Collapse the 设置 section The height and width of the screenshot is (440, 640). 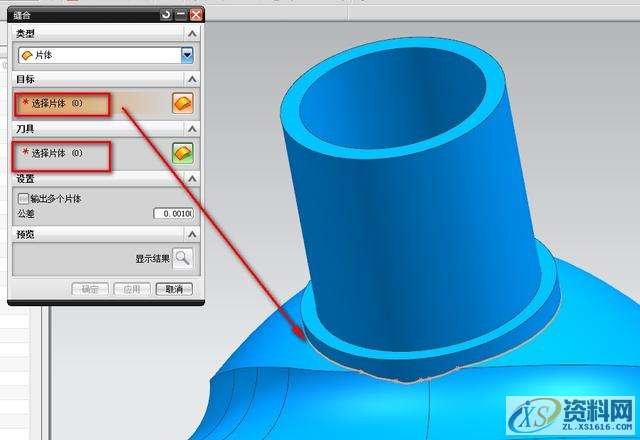click(x=193, y=178)
